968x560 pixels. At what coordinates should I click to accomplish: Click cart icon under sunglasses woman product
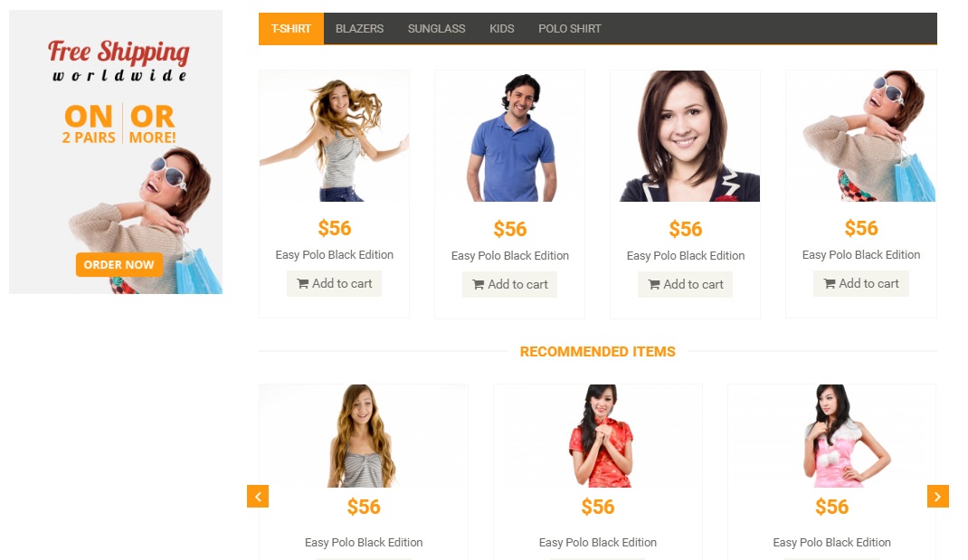(829, 283)
